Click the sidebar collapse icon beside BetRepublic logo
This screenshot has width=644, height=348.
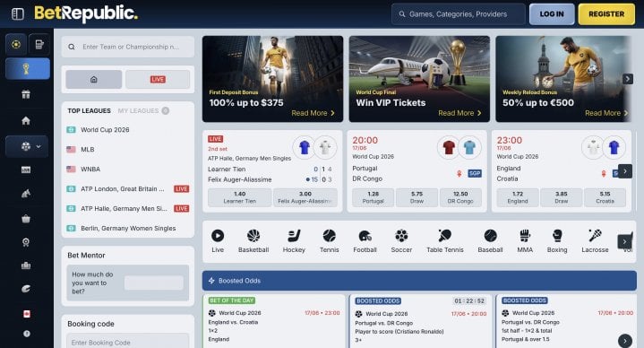pos(18,14)
